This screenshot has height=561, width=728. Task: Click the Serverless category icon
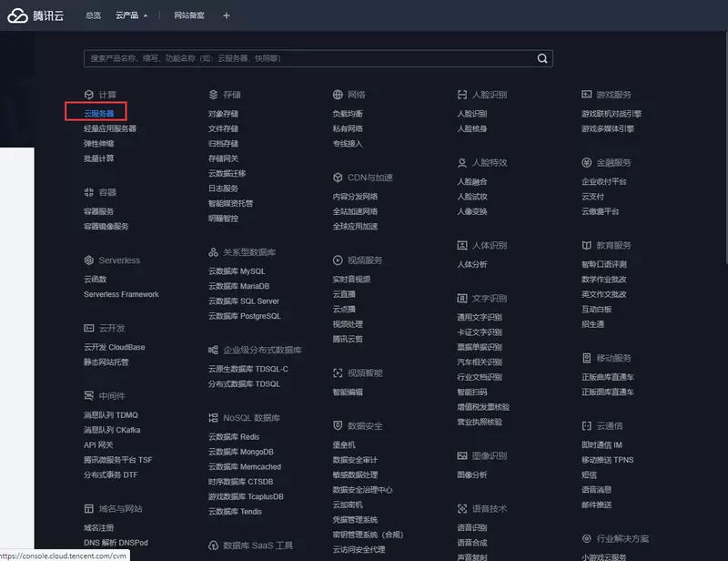(x=88, y=260)
